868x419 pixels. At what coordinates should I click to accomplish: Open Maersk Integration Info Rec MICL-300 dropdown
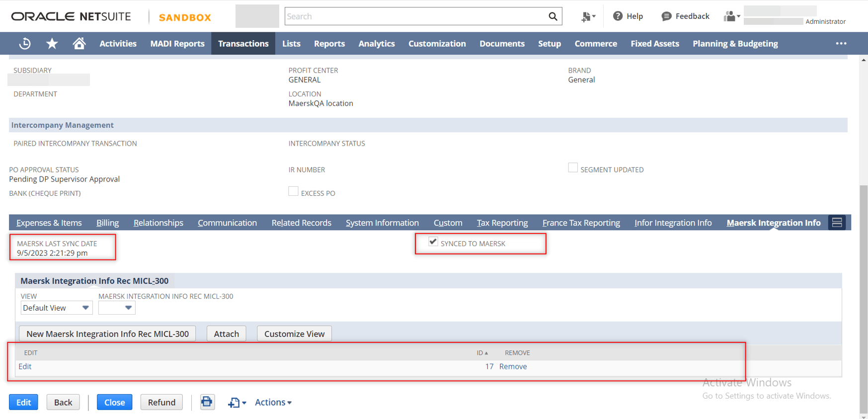tap(117, 308)
